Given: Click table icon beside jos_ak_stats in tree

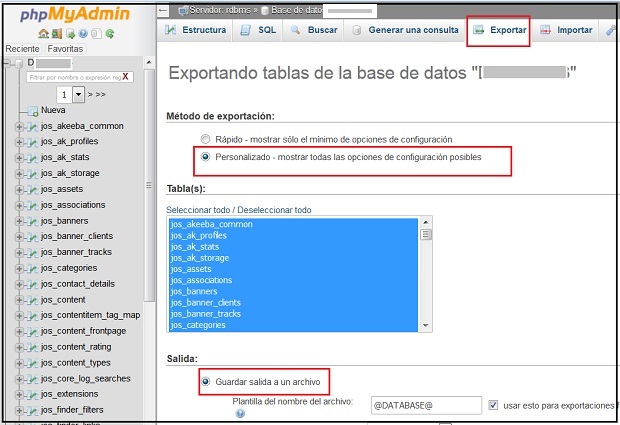Looking at the screenshot, I should point(32,158).
